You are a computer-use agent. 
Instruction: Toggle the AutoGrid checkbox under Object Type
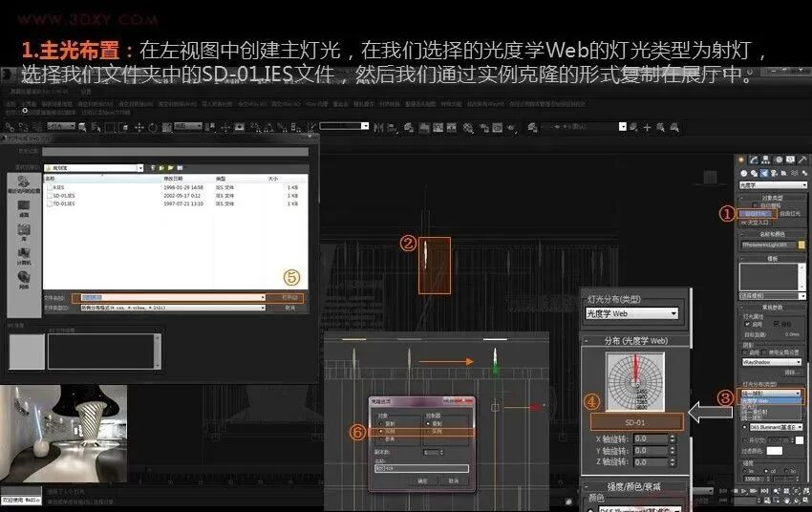[755, 205]
